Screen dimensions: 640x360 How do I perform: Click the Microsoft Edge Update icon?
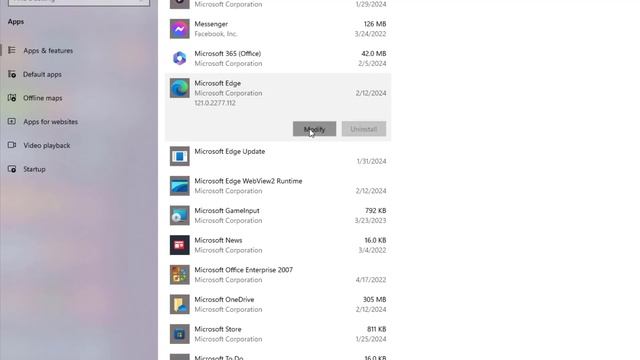tap(180, 156)
